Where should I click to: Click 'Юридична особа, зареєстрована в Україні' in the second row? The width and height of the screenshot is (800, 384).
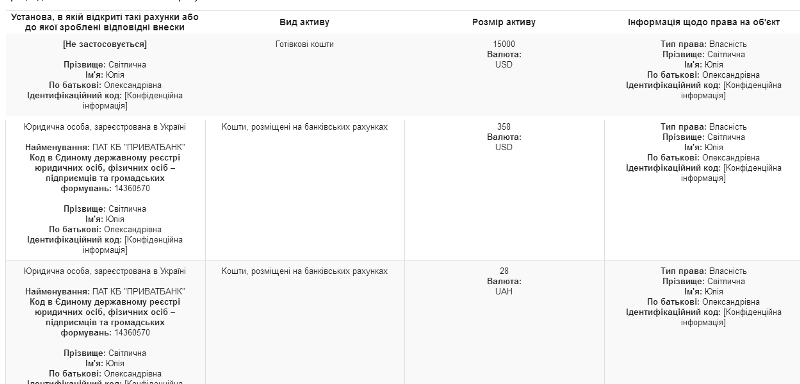[x=105, y=127]
